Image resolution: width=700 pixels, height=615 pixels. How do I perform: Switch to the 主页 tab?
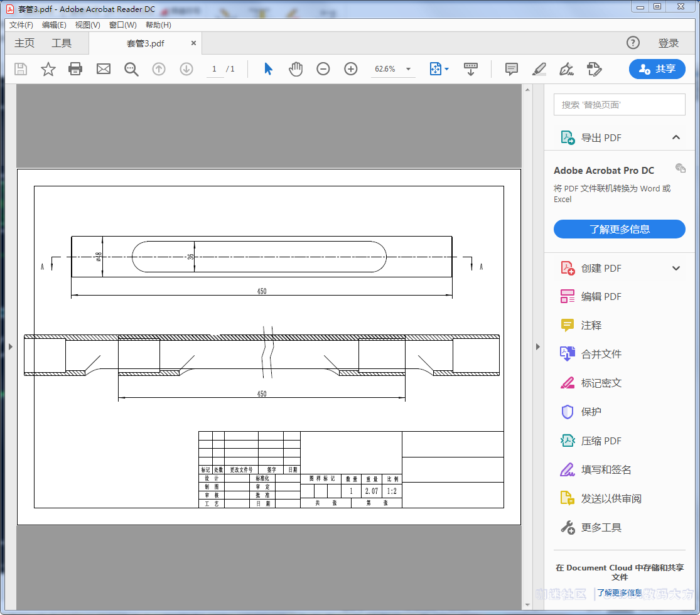(24, 43)
